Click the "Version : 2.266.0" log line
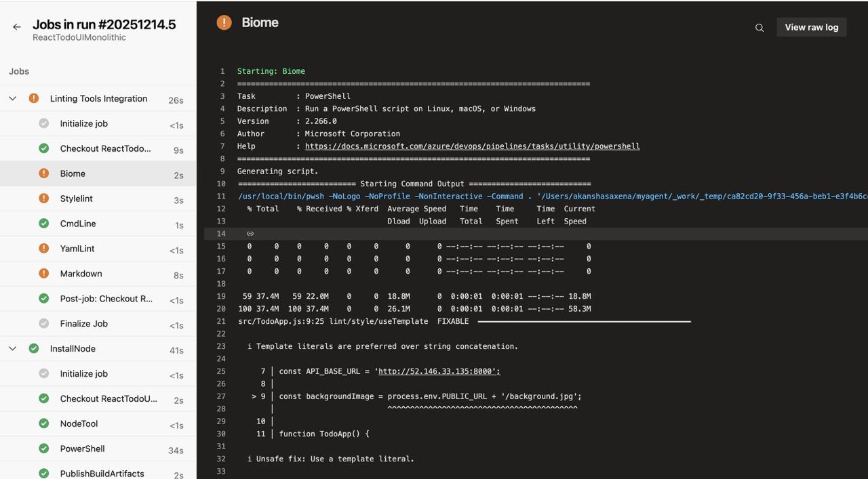 click(x=287, y=121)
